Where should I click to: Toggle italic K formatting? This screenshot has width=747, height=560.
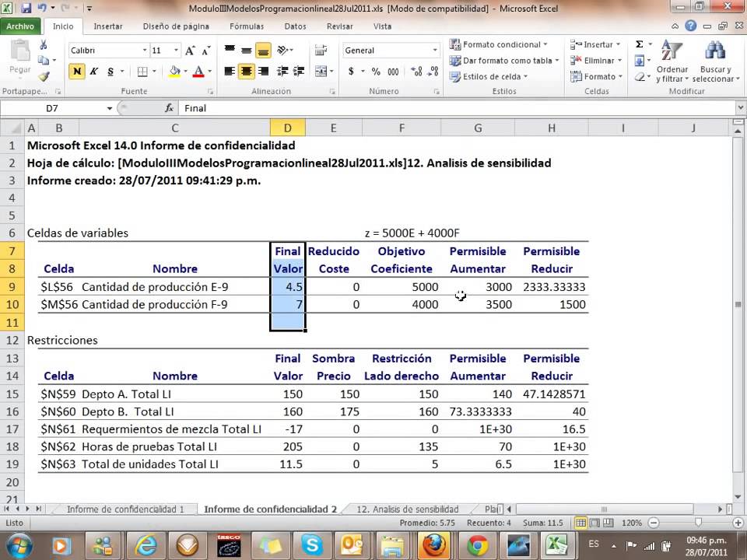tap(94, 72)
